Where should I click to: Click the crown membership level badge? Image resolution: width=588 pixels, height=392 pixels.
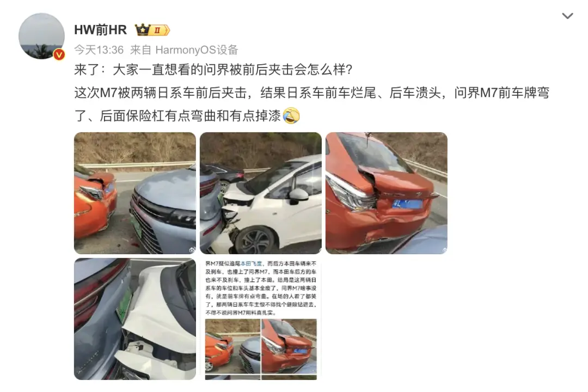[152, 29]
